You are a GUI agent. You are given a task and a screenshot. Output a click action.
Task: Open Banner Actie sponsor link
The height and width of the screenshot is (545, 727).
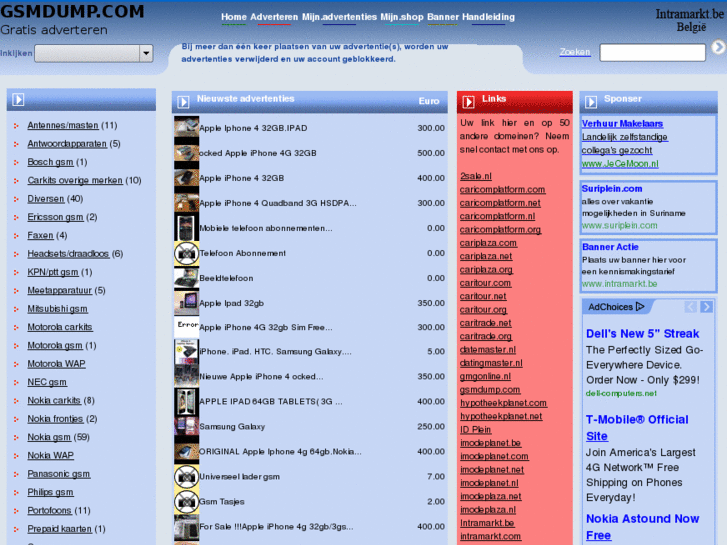(x=610, y=247)
